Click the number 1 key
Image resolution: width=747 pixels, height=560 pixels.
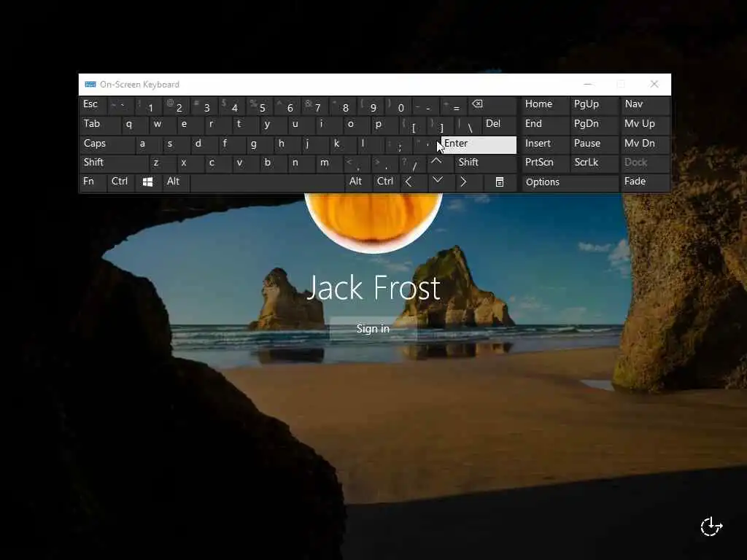click(x=148, y=106)
